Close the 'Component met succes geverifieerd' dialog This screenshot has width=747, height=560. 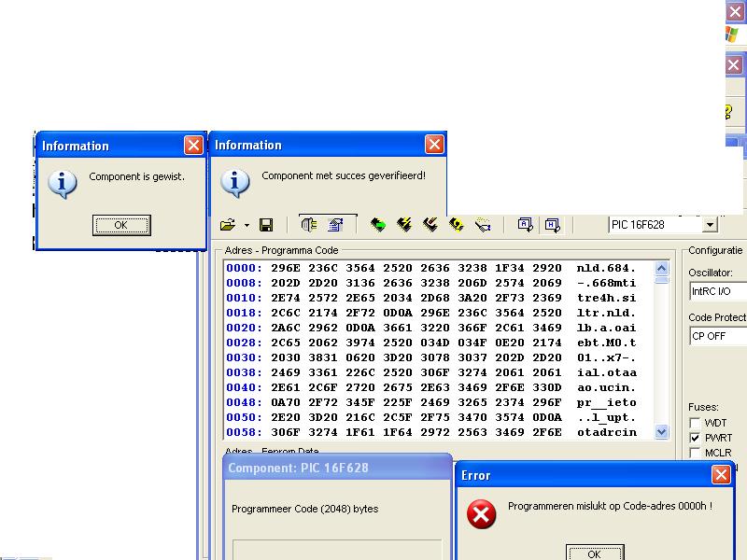(x=434, y=145)
